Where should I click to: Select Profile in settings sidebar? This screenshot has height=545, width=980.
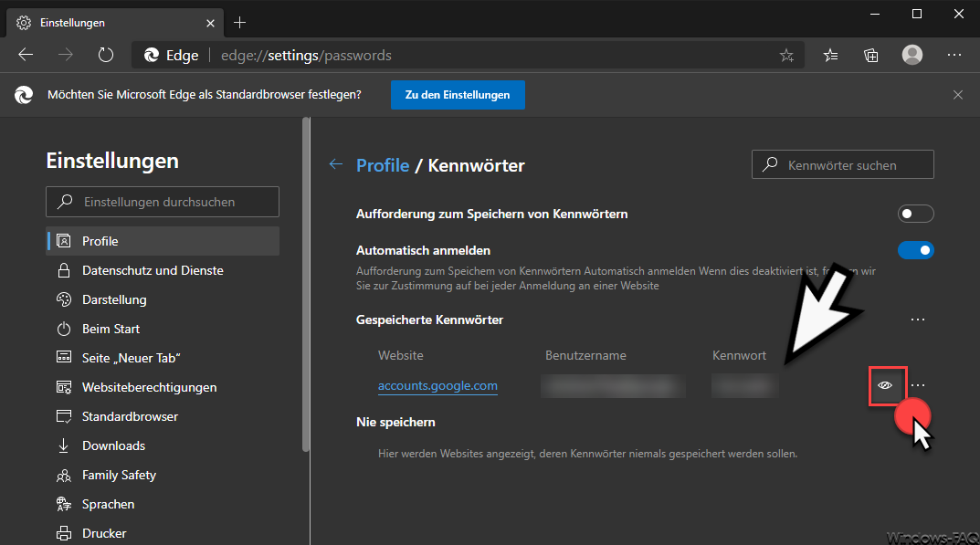coord(163,241)
